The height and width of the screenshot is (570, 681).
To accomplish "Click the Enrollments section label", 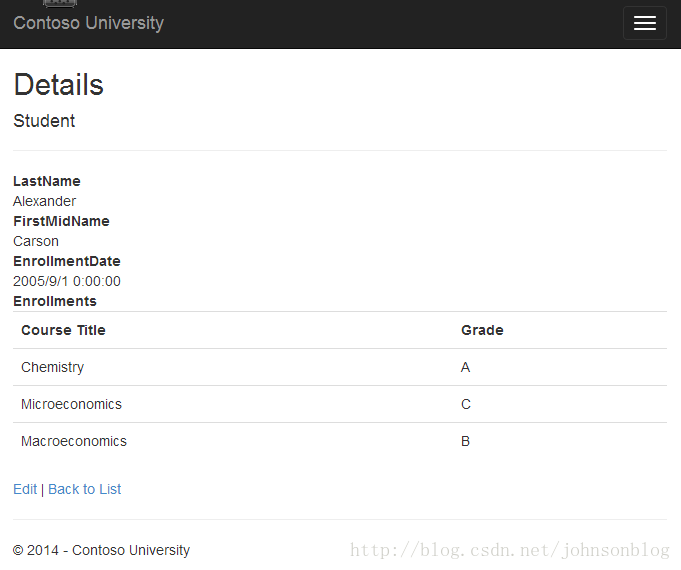I will [55, 301].
